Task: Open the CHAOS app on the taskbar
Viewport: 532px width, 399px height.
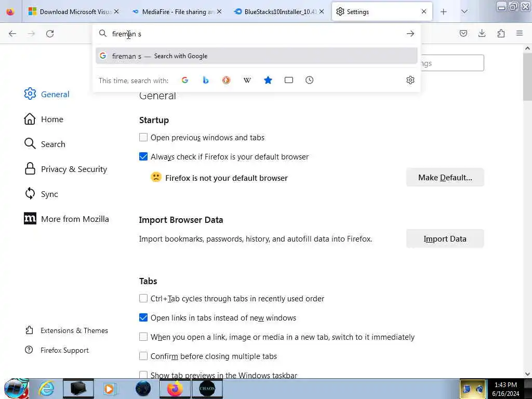Action: [207, 389]
